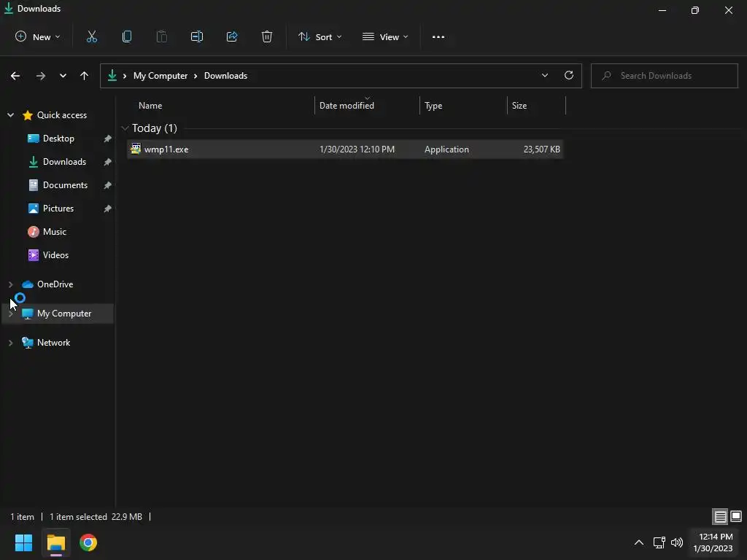Click Downloads in the address breadcrumb
The image size is (747, 560).
[x=225, y=76]
